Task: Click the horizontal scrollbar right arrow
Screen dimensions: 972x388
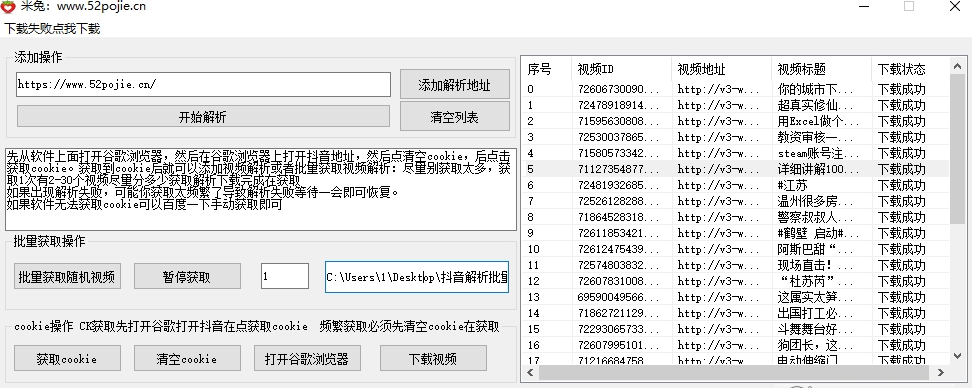Action: 941,373
